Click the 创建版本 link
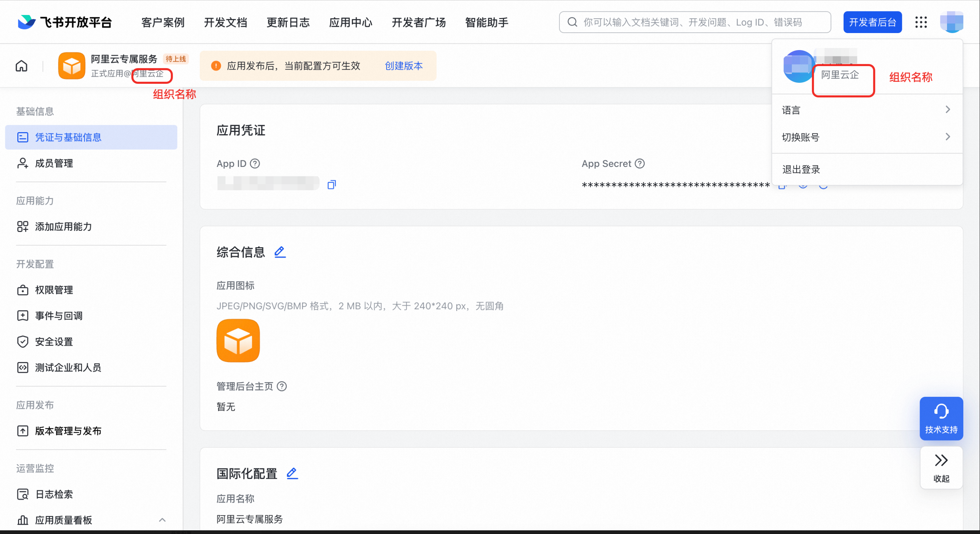 pyautogui.click(x=404, y=66)
